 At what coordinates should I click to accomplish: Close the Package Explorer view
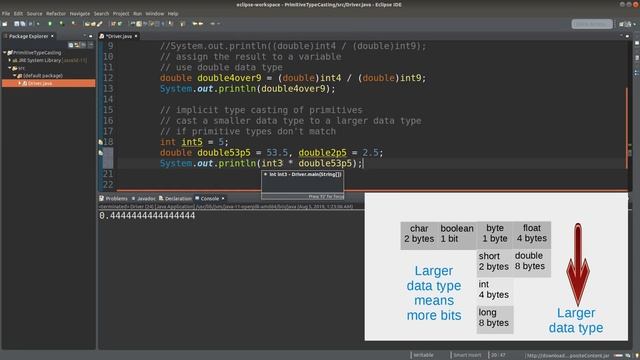click(x=52, y=36)
